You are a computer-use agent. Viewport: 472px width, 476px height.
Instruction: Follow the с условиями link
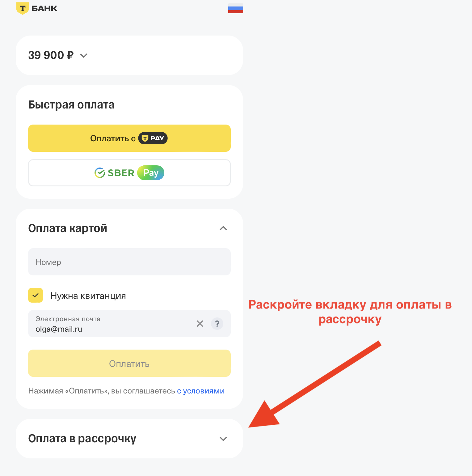[201, 391]
